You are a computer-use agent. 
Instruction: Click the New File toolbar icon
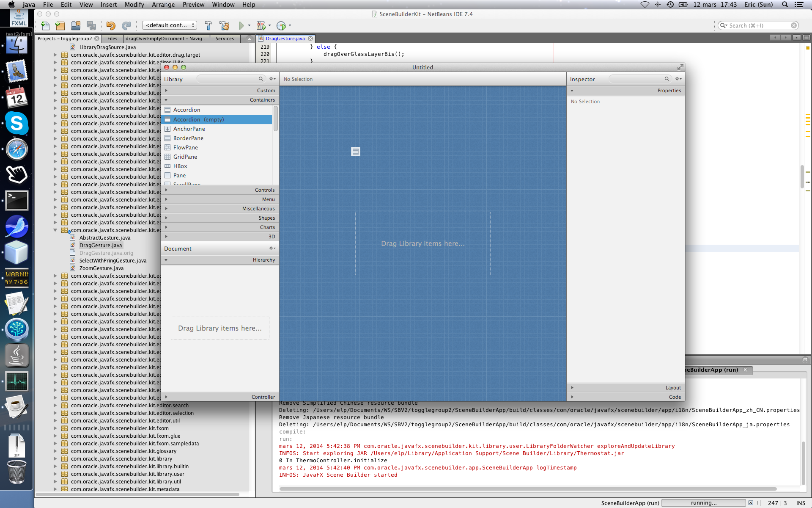coord(45,26)
